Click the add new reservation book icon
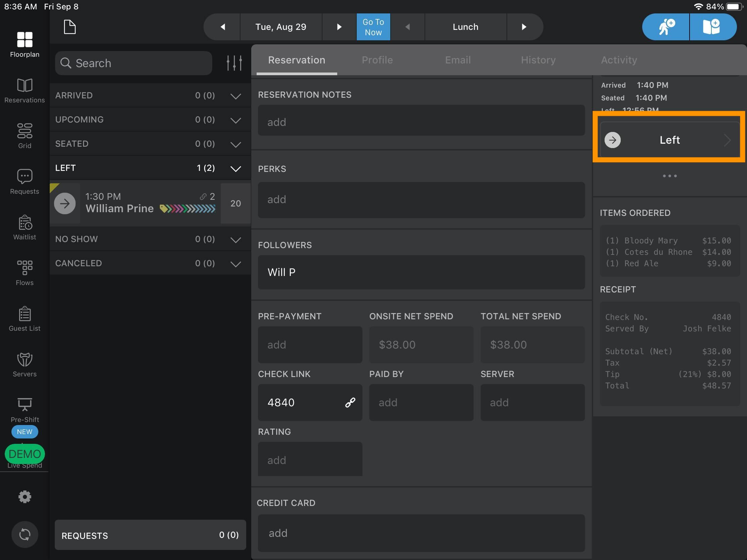Viewport: 747px width, 560px height. 712,27
